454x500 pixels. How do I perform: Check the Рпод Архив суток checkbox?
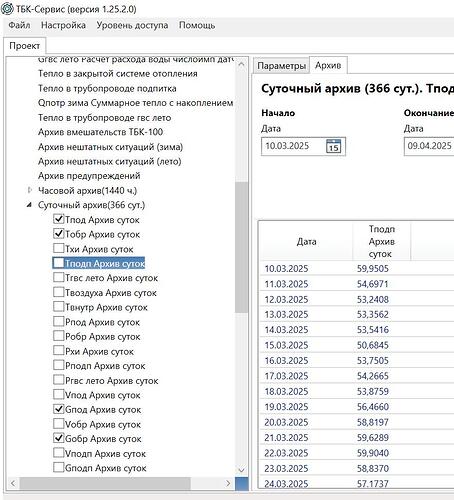(x=58, y=321)
